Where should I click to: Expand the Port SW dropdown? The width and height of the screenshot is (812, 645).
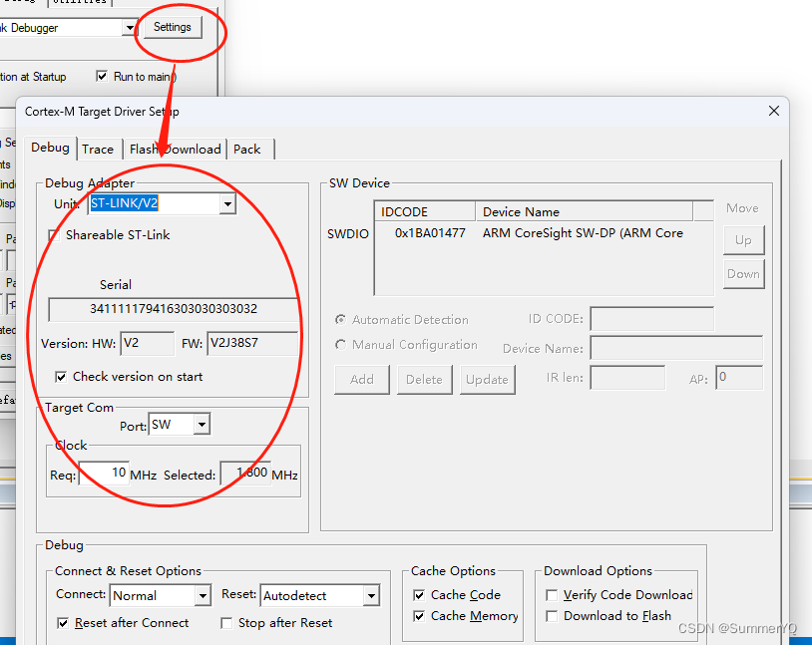202,425
